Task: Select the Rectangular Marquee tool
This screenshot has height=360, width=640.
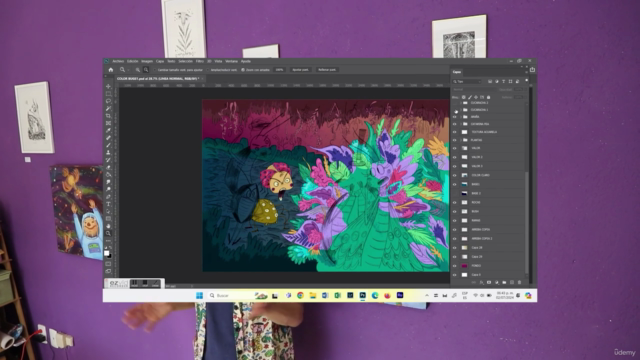Action: [x=108, y=94]
